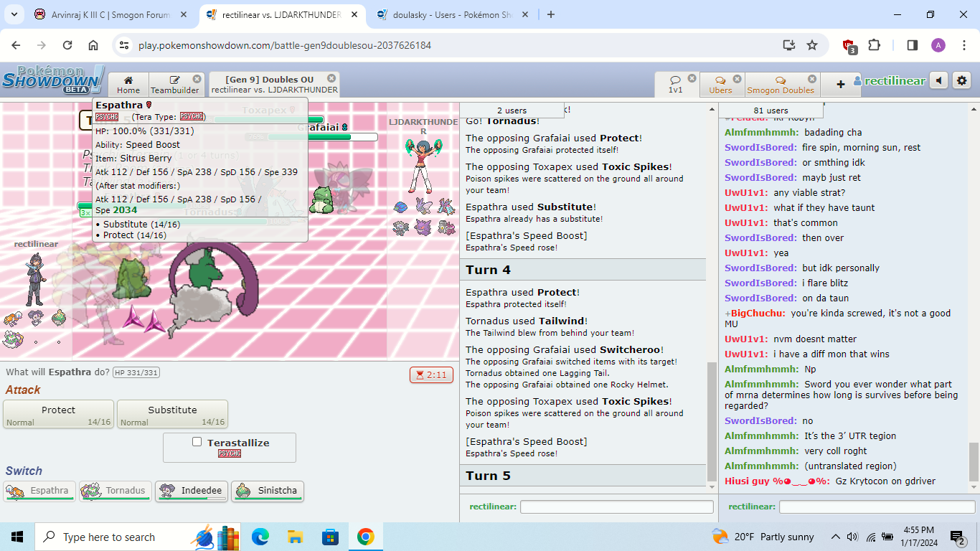The width and height of the screenshot is (980, 551).
Task: Click the Espathra switch button
Action: point(39,491)
